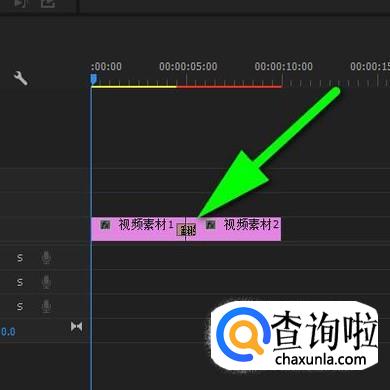Image resolution: width=390 pixels, height=390 pixels.
Task: Click the red render bar segment
Action: (229, 87)
